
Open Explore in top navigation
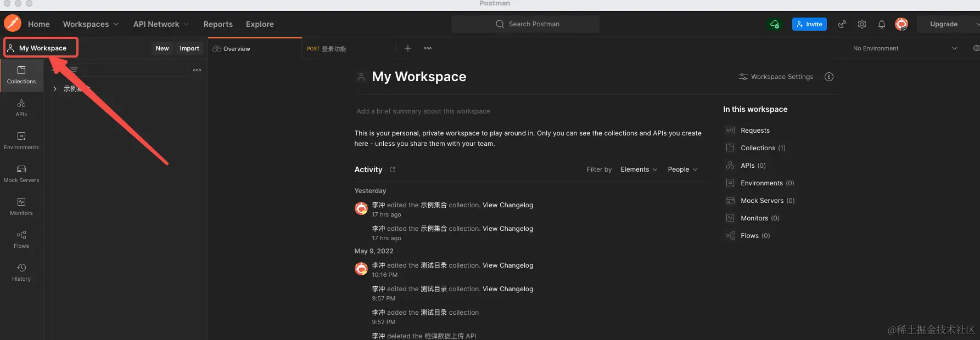tap(260, 24)
